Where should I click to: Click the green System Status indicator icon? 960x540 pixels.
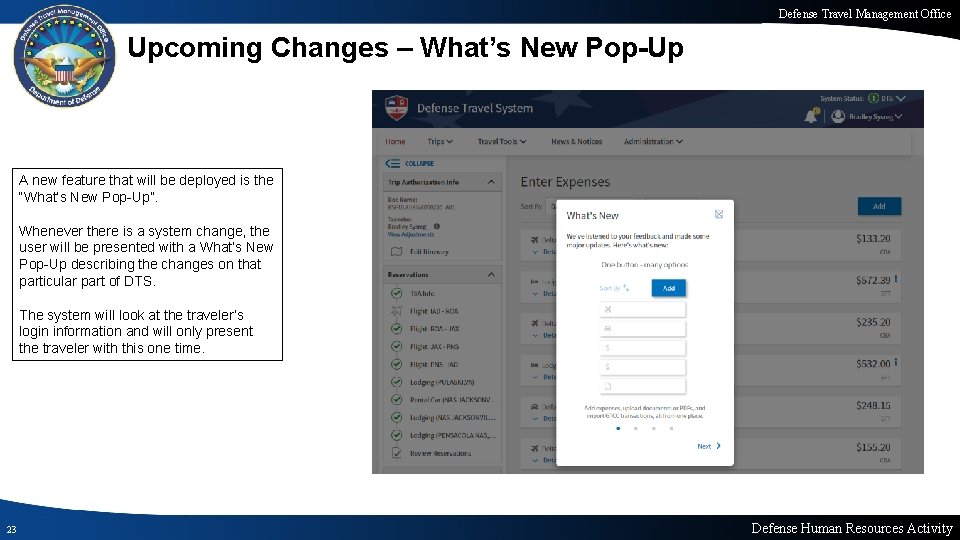[x=873, y=98]
